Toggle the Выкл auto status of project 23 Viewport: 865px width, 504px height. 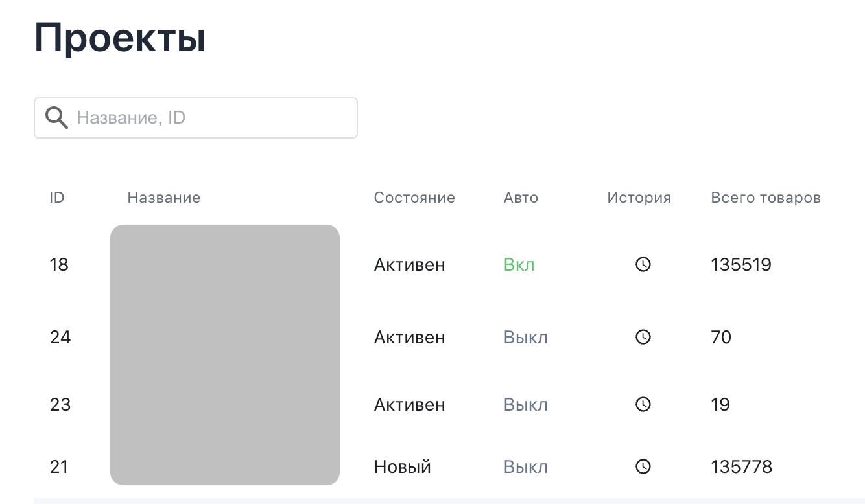525,404
